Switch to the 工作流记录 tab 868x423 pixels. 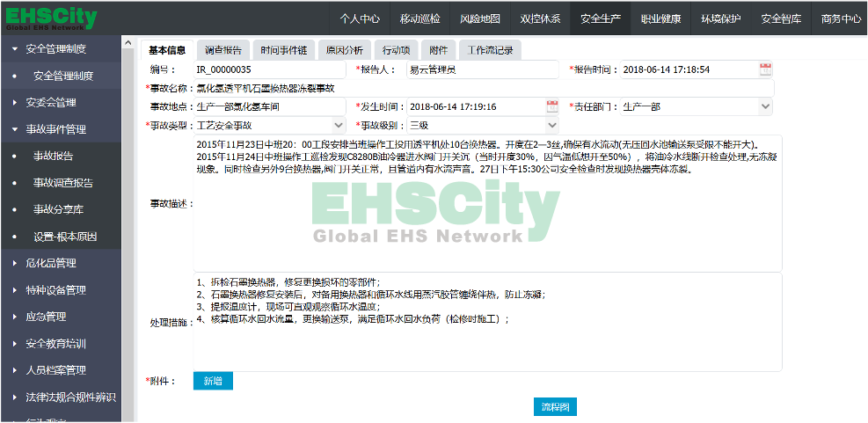(x=490, y=50)
